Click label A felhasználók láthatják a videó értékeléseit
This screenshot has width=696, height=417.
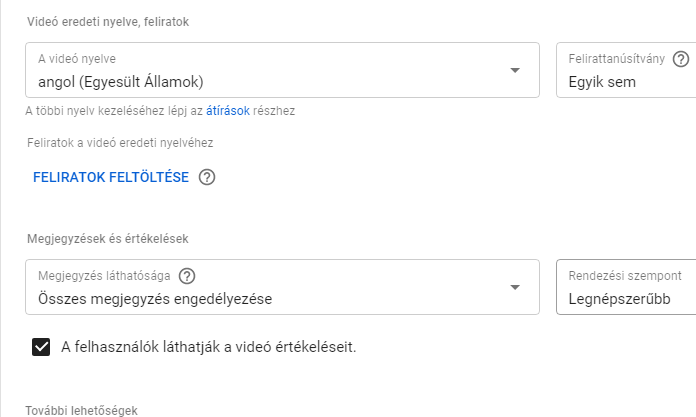(209, 347)
